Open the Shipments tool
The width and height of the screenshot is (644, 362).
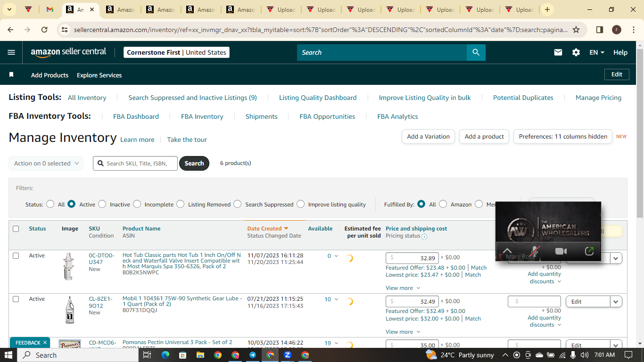(x=262, y=116)
